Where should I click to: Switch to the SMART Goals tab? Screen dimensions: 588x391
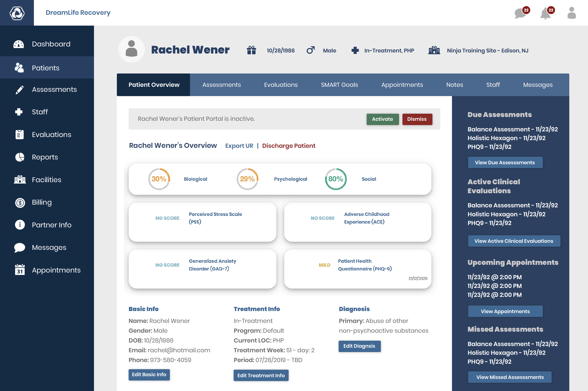click(339, 85)
